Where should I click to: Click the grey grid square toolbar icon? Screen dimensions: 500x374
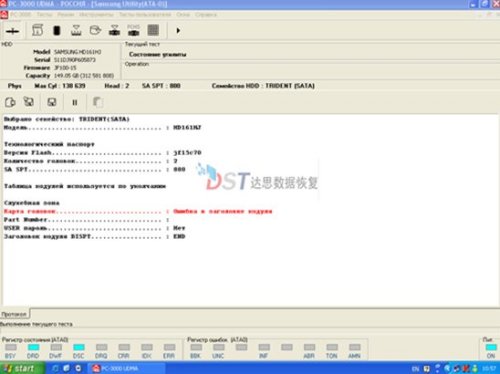point(153,30)
